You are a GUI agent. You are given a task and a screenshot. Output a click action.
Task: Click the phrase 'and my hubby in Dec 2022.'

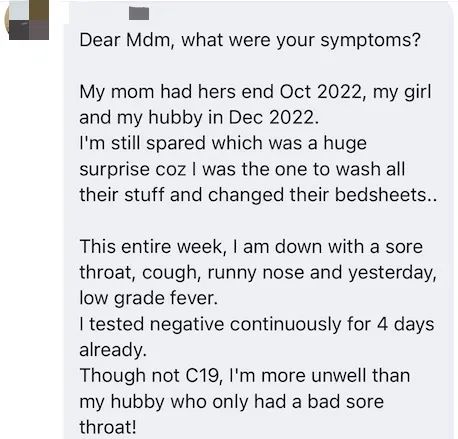(199, 118)
